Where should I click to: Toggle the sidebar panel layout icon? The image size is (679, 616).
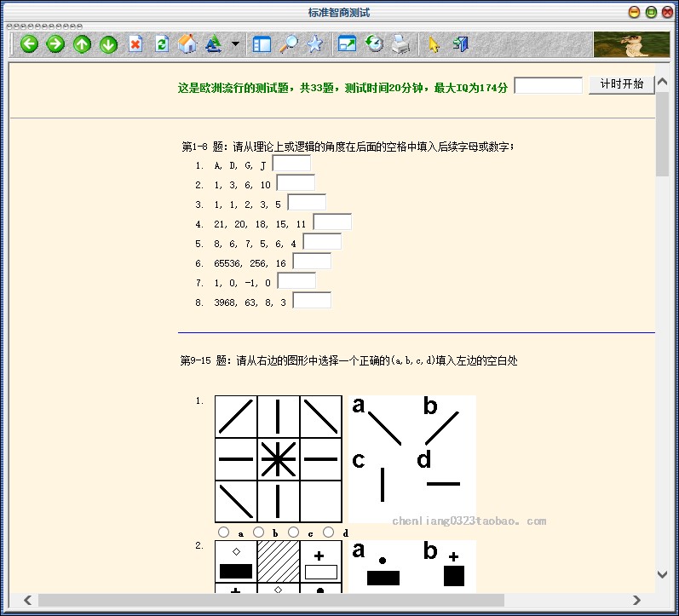pyautogui.click(x=262, y=44)
